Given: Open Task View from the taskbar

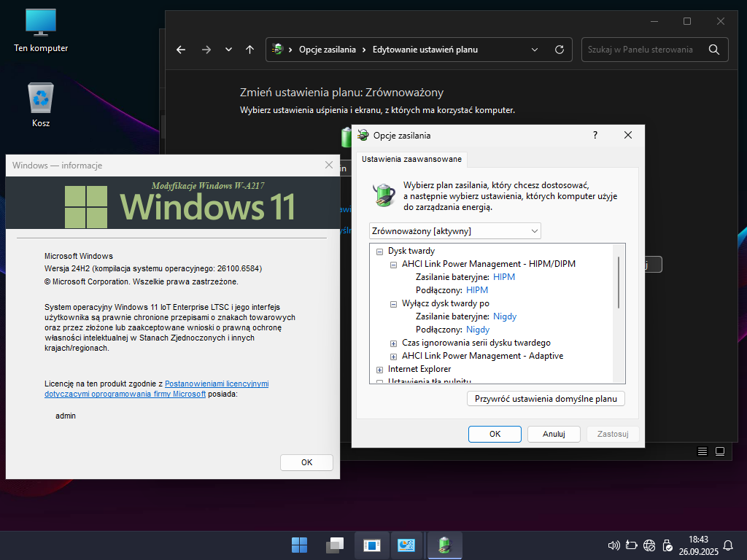Looking at the screenshot, I should [335, 545].
